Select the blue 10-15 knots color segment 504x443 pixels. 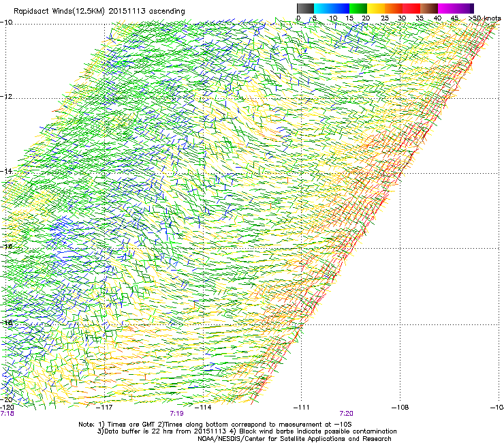click(341, 8)
